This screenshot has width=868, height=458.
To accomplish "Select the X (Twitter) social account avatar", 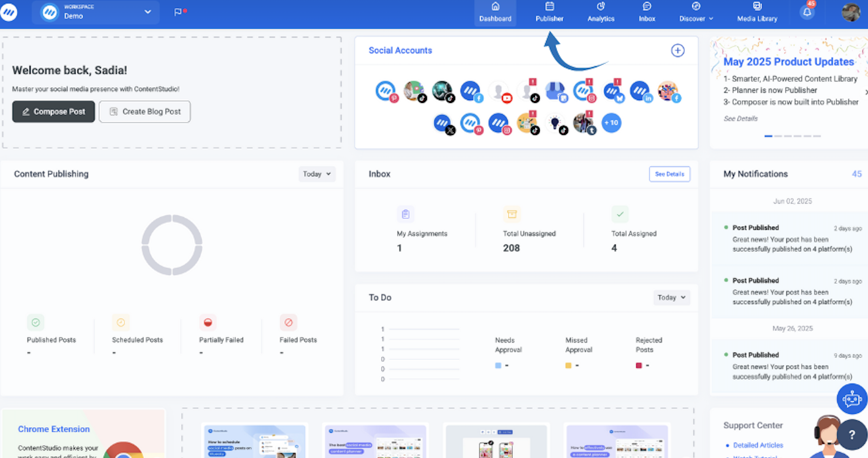I will tap(443, 124).
